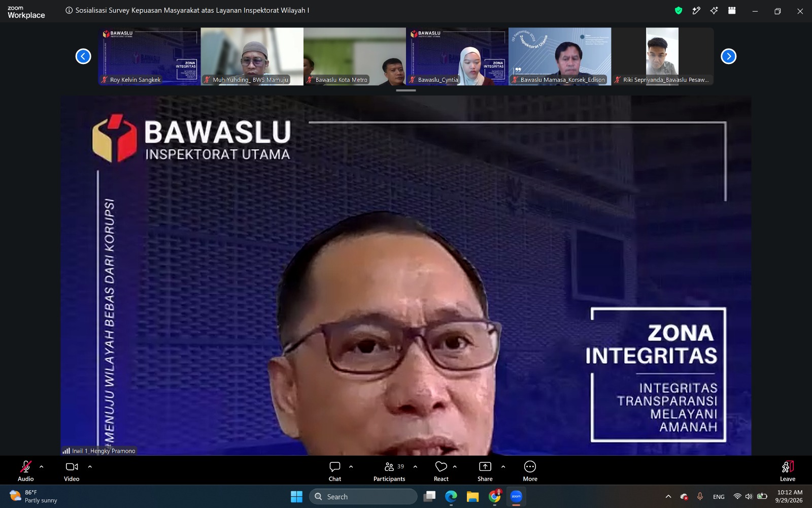Select Roy Kelvin Sangkek's video thumbnail
This screenshot has height=508, width=812.
pyautogui.click(x=149, y=56)
